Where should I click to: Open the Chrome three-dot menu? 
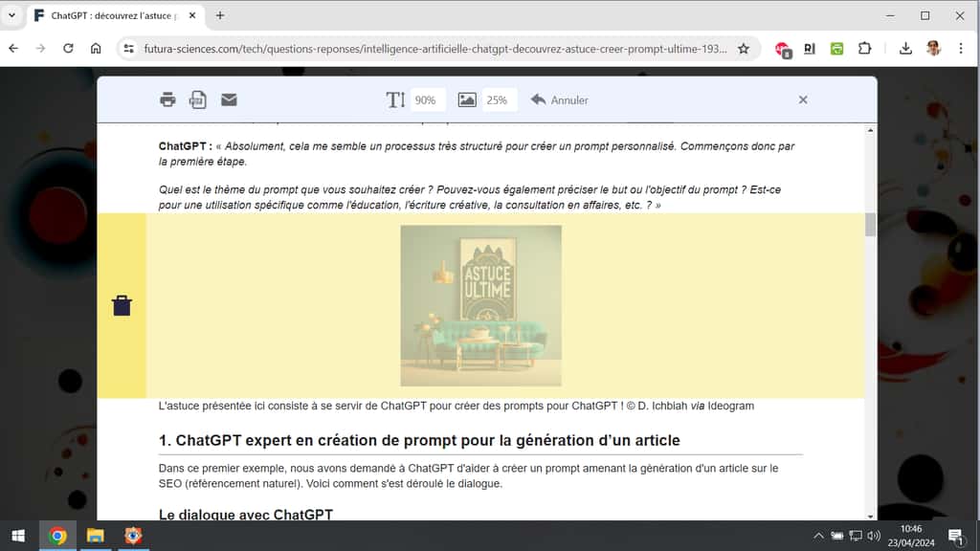pyautogui.click(x=961, y=48)
